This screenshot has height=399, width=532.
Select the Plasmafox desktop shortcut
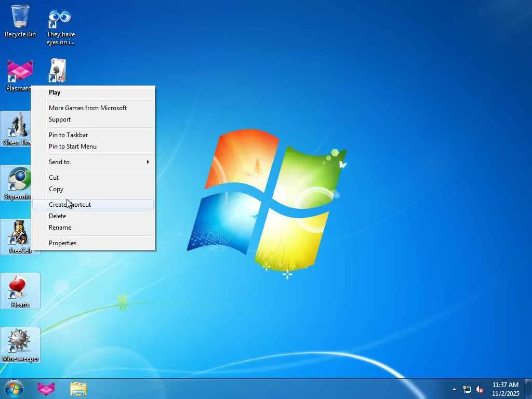coord(20,75)
